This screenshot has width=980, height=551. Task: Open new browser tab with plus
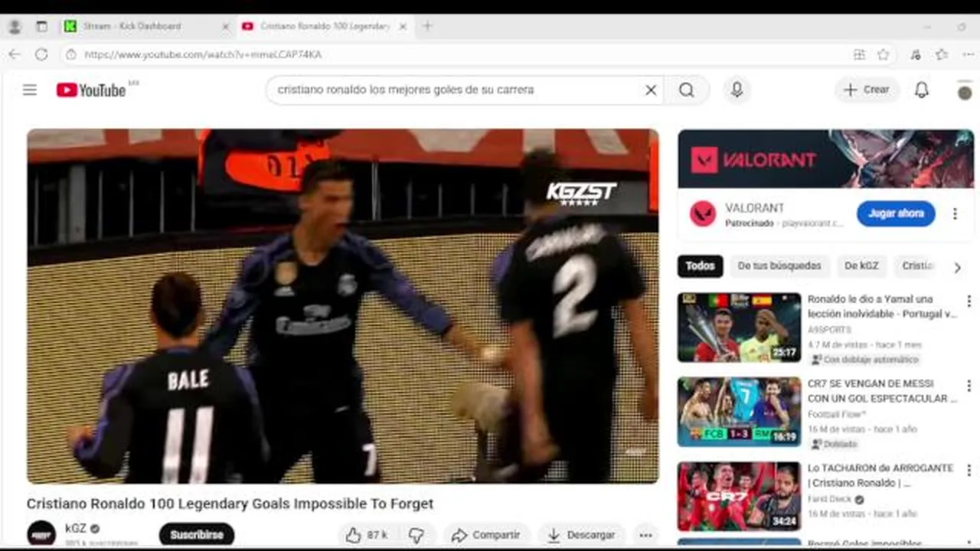pos(427,26)
